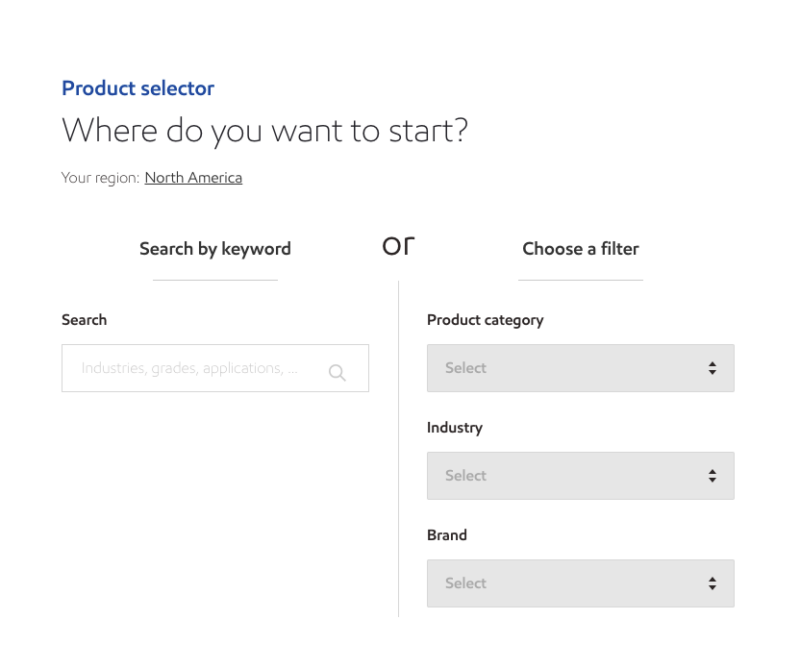800x669 pixels.
Task: Click the magnifying glass search icon
Action: click(x=337, y=373)
